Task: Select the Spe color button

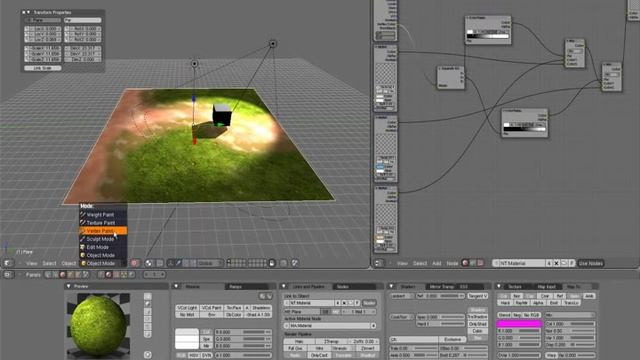Action: tap(207, 339)
